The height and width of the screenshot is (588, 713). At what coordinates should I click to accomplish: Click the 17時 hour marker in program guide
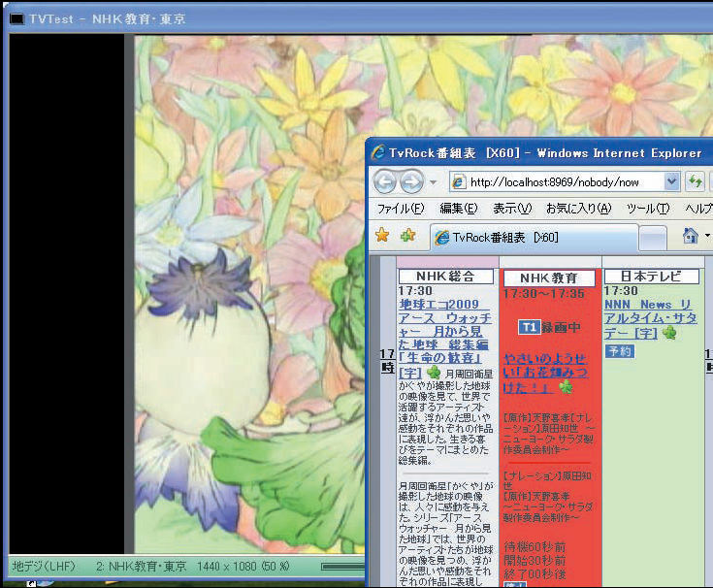387,361
